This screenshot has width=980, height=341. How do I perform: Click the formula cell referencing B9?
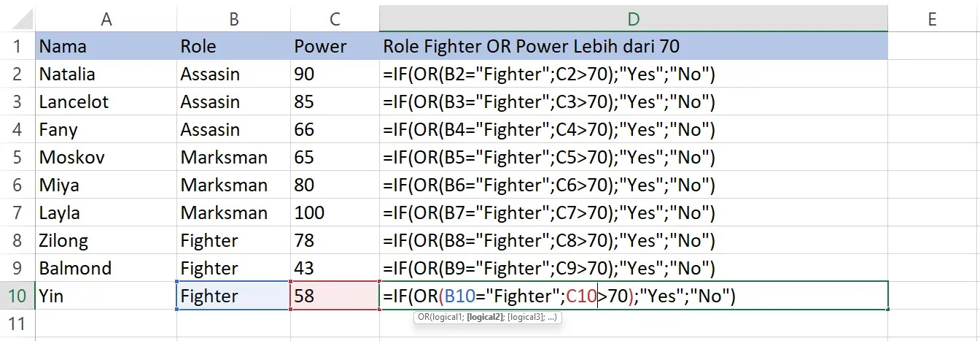(x=634, y=268)
